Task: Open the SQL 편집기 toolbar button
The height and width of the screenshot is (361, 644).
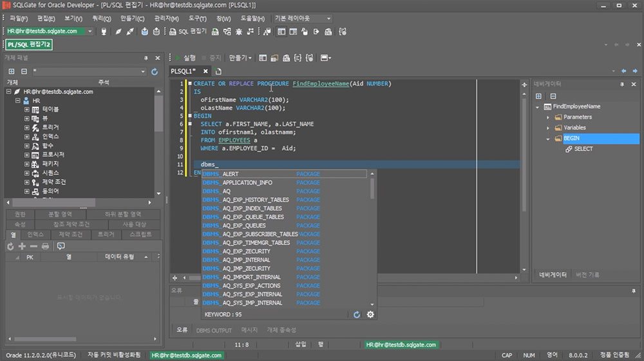Action: click(188, 31)
